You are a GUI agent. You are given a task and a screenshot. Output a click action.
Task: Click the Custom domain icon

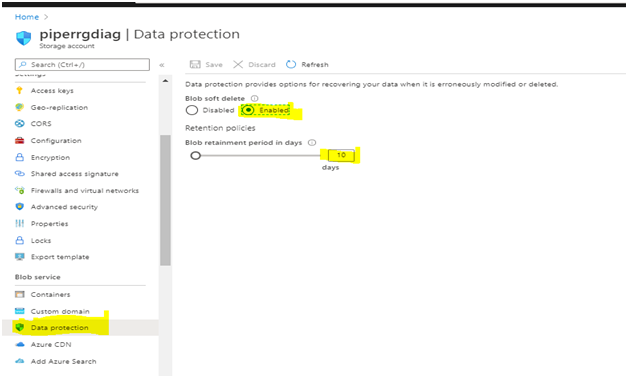[x=19, y=311]
